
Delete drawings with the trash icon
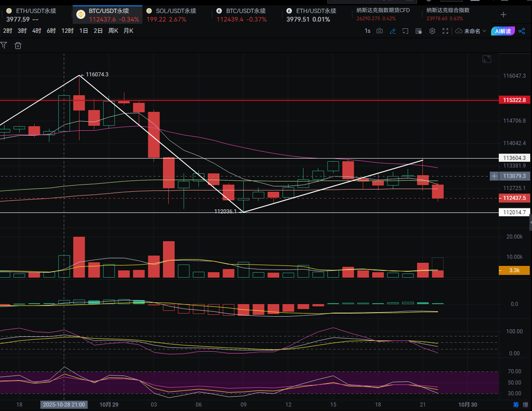pyautogui.click(x=18, y=45)
